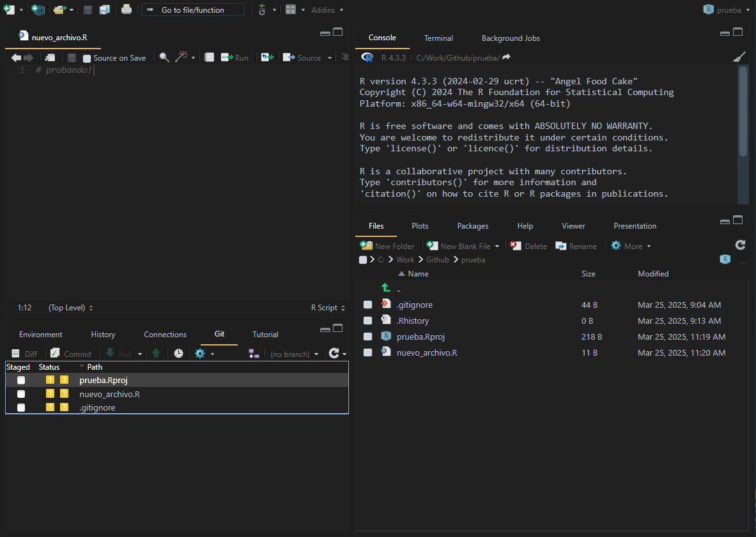756x537 pixels.
Task: Expand the Pull options dropdown arrow
Action: click(x=140, y=354)
